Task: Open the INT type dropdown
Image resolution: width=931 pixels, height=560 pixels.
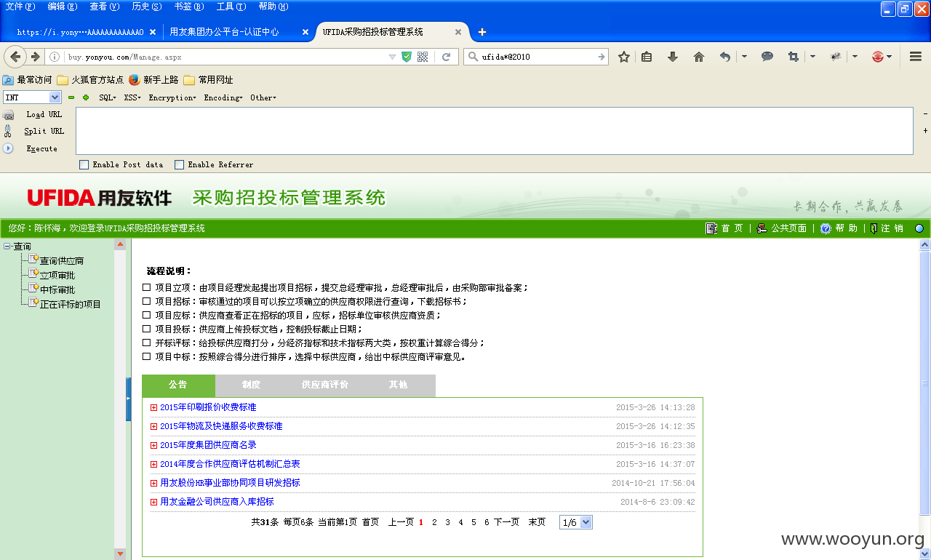Action: pos(32,97)
